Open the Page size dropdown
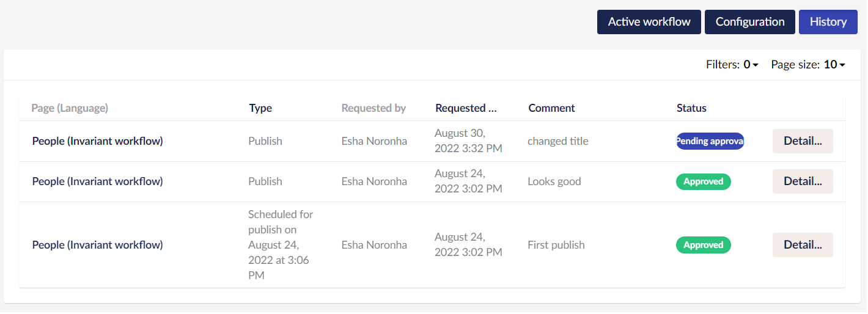Image resolution: width=868 pixels, height=314 pixels. point(808,65)
